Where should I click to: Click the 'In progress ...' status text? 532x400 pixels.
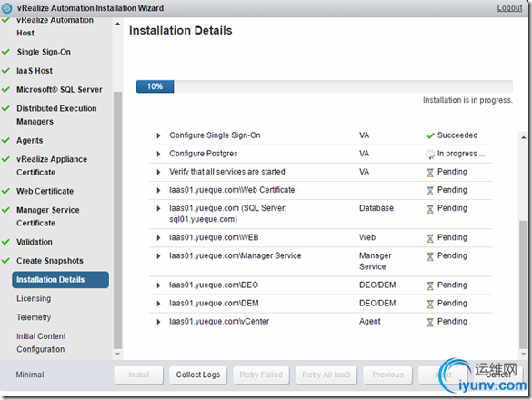click(x=461, y=154)
